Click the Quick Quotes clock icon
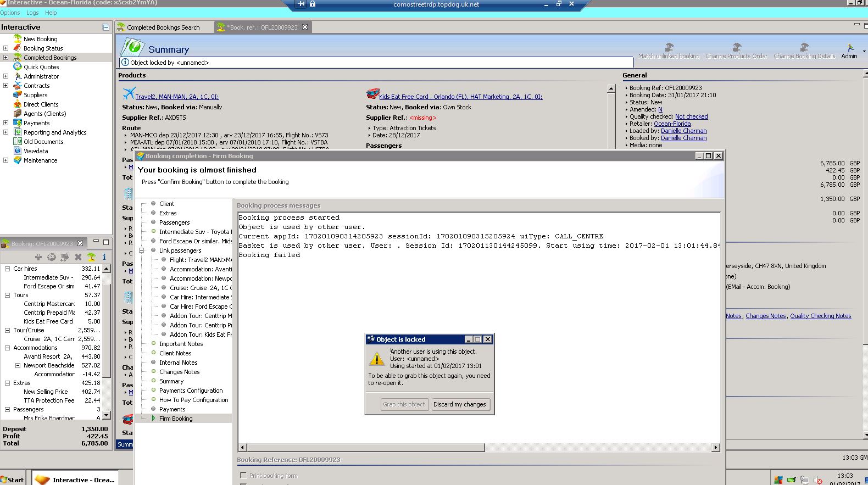868x485 pixels. click(18, 66)
